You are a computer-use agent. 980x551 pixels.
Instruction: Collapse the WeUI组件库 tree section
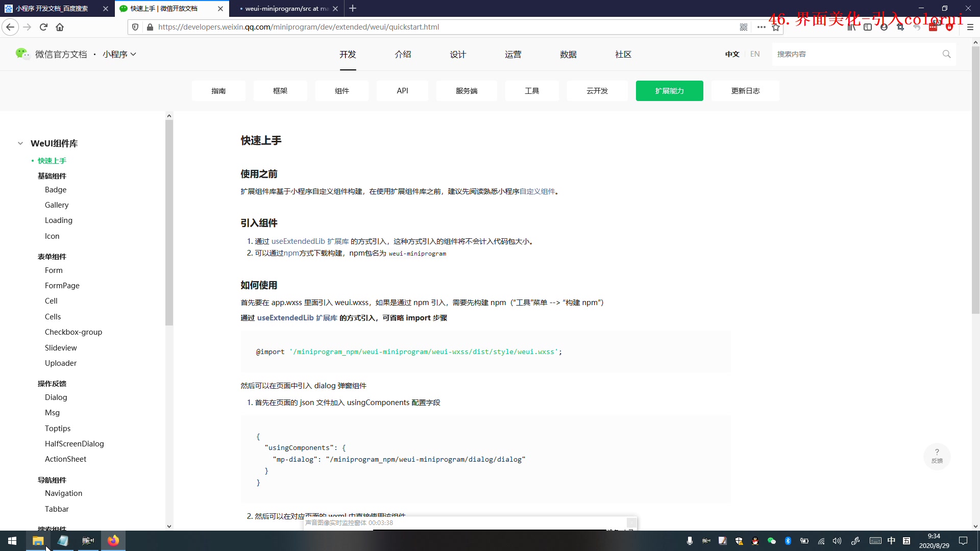coord(20,143)
